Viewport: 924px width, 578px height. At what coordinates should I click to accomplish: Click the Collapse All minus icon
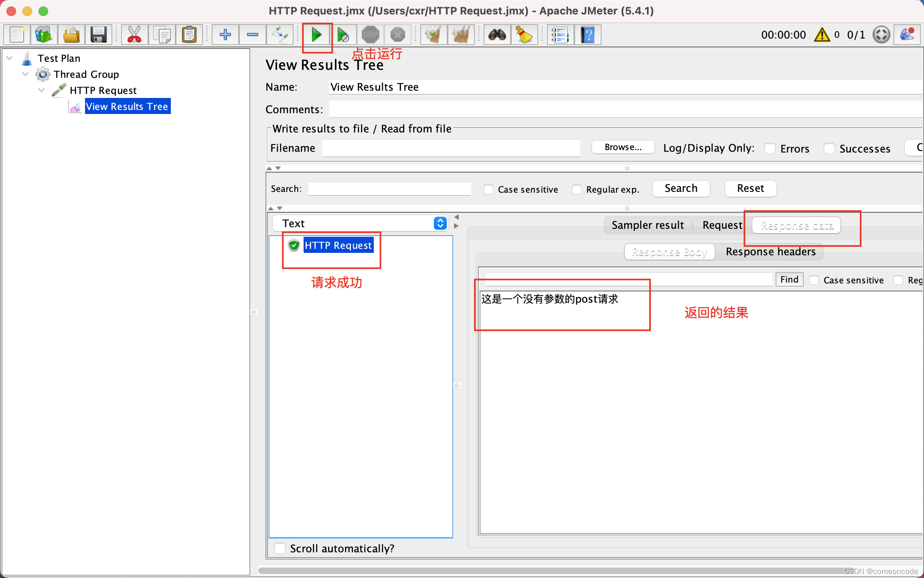[x=253, y=35]
